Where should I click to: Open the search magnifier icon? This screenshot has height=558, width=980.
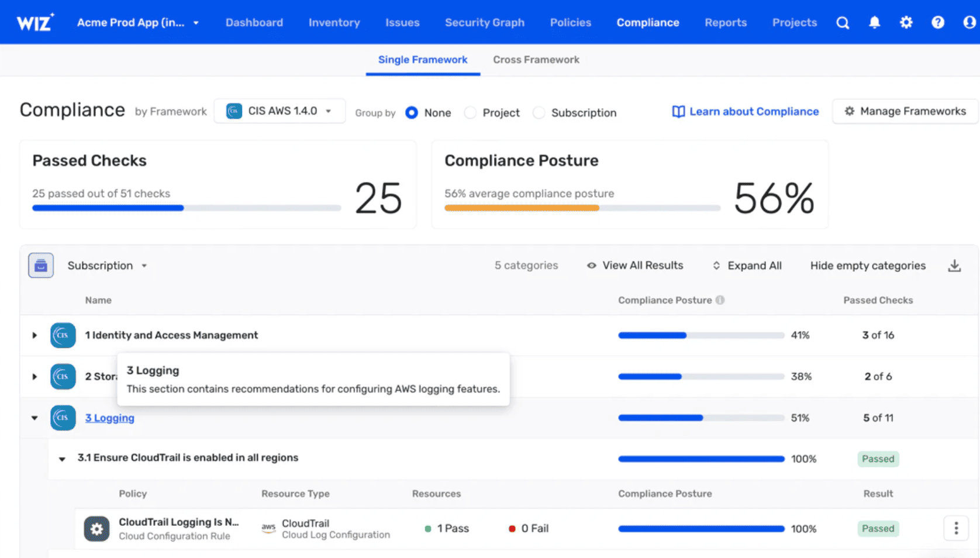[843, 22]
